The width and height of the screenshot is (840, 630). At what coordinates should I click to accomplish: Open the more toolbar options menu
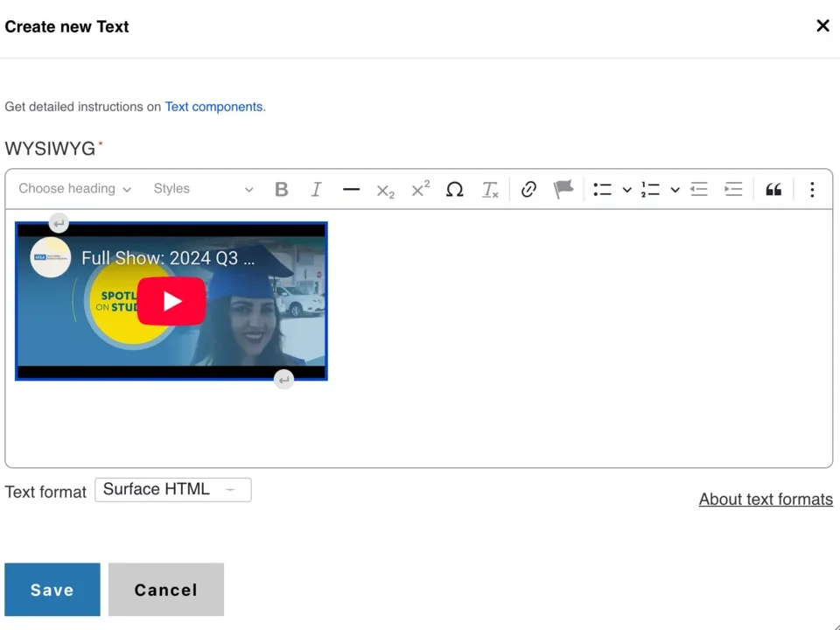click(x=812, y=189)
